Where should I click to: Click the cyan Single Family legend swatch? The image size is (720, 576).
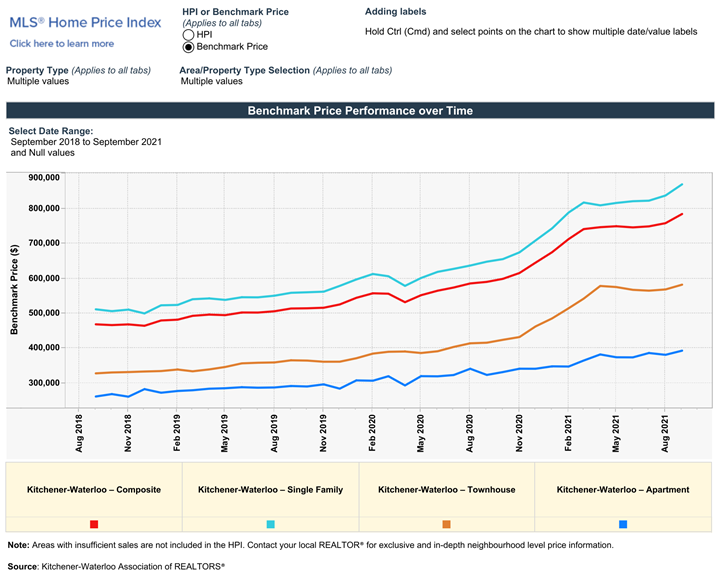click(270, 524)
